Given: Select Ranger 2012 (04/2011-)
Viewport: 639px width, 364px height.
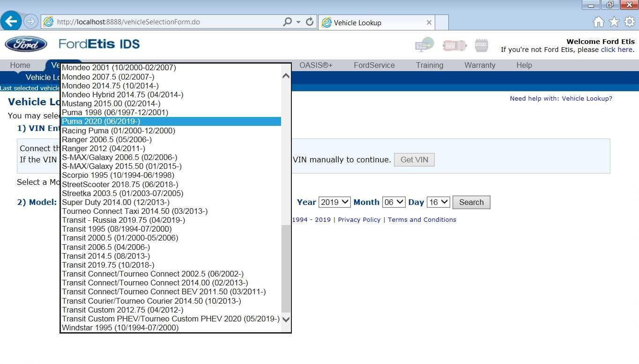Looking at the screenshot, I should coord(171,148).
